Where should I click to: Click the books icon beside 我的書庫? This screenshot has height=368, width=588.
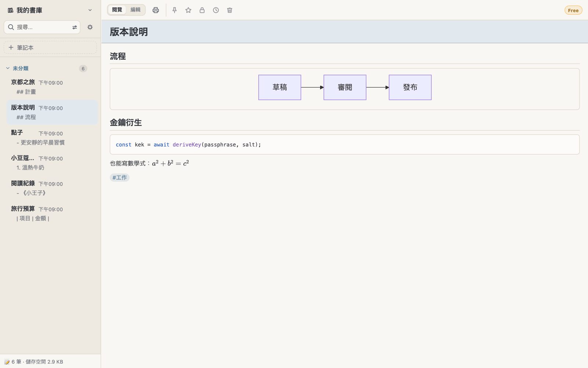click(x=11, y=10)
